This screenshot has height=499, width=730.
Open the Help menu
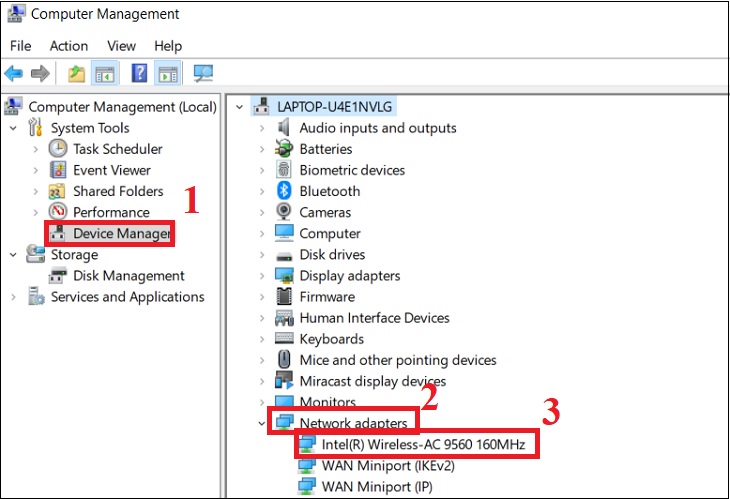coord(168,46)
